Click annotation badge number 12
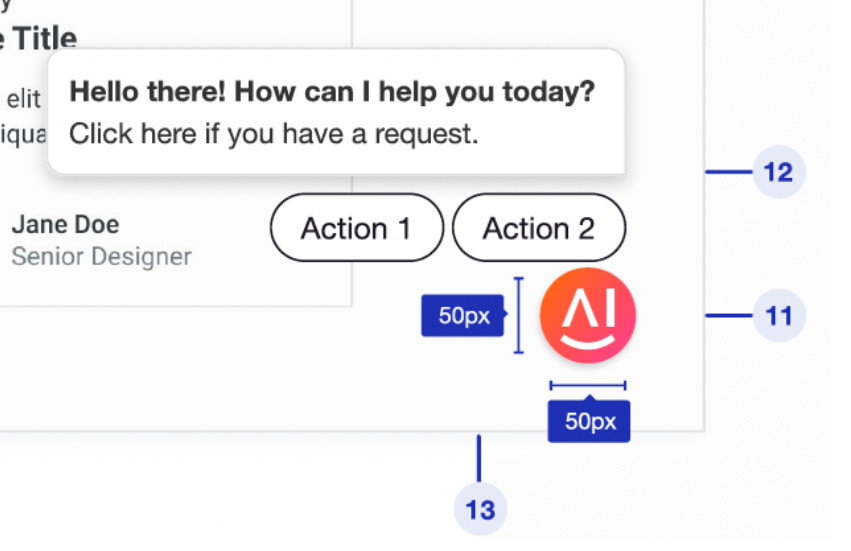Screen dimensions: 851x551 click(x=778, y=173)
